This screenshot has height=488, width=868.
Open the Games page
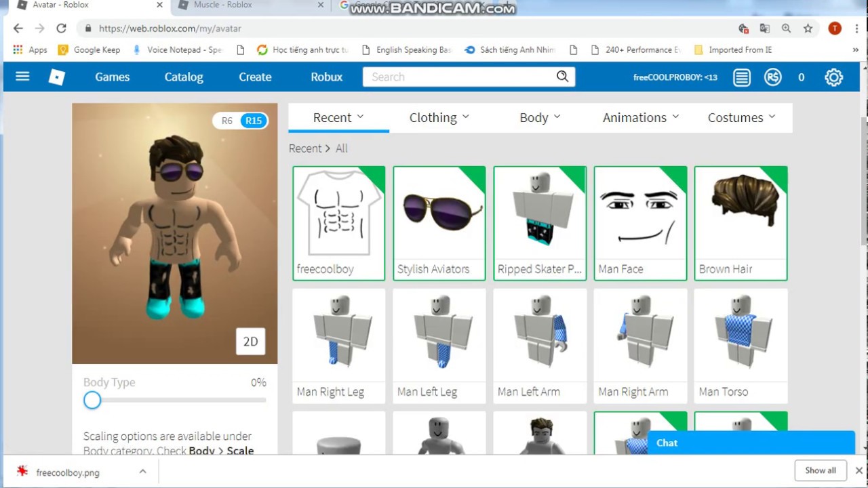click(112, 77)
